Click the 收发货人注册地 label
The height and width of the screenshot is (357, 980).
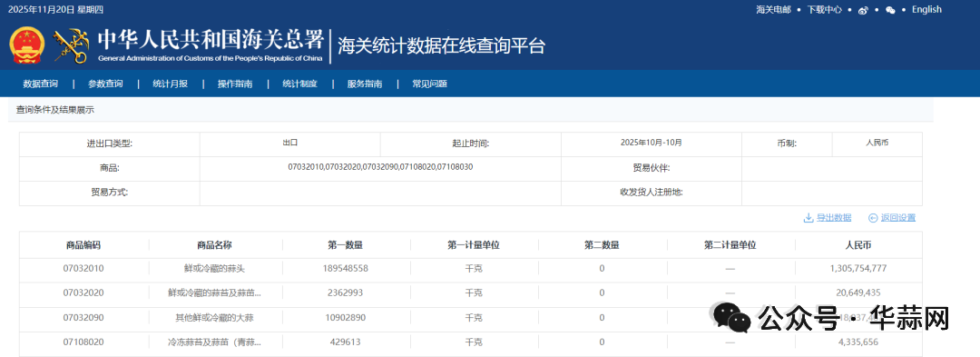click(652, 193)
